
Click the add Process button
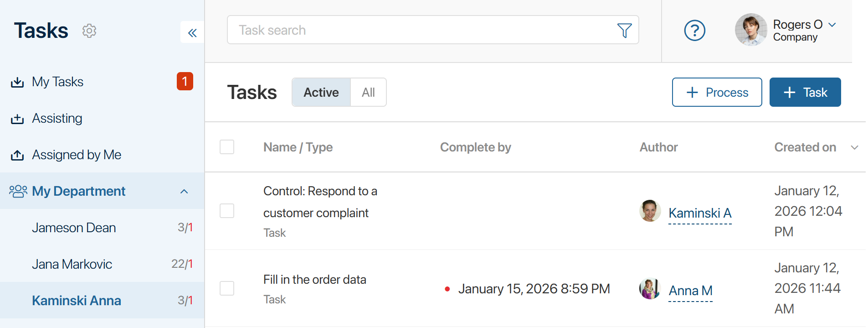pos(717,93)
